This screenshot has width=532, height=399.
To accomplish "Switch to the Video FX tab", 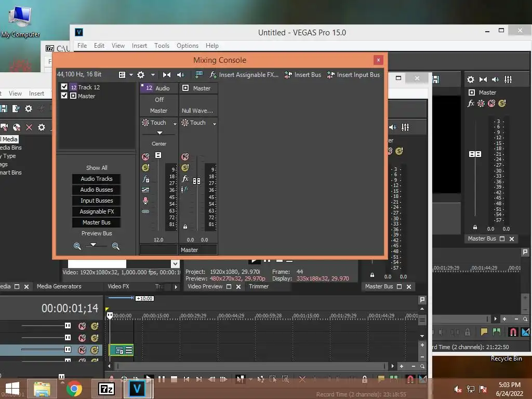I will coord(118,286).
